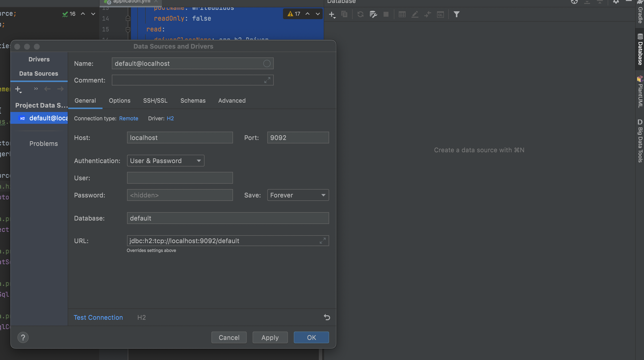Click Remote connection type link
Image resolution: width=644 pixels, height=360 pixels.
point(129,118)
